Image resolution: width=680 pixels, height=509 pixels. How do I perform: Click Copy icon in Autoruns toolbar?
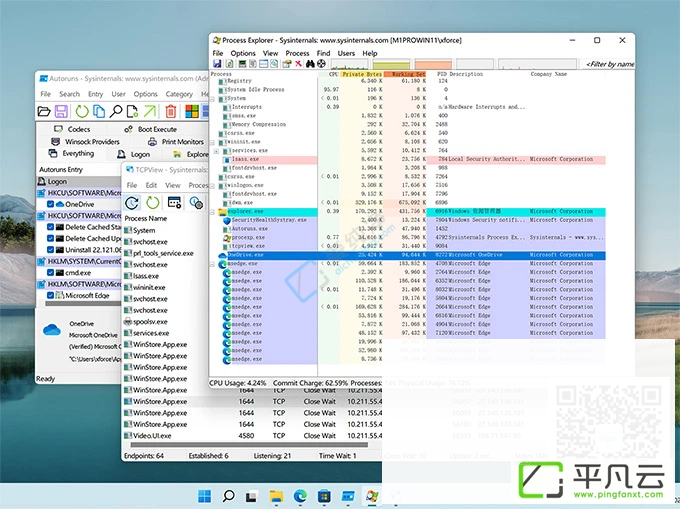[99, 112]
